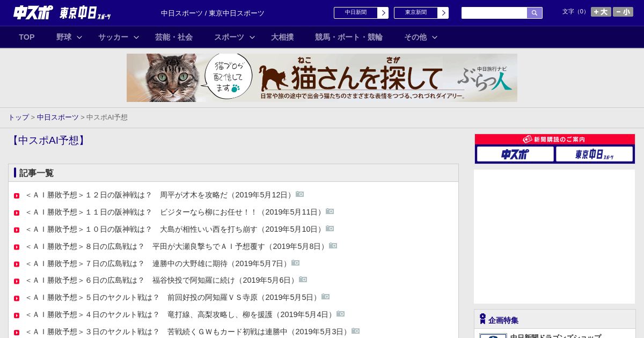Open 大相撲 navigation item
Screen dimensions: 644x338
[x=282, y=37]
